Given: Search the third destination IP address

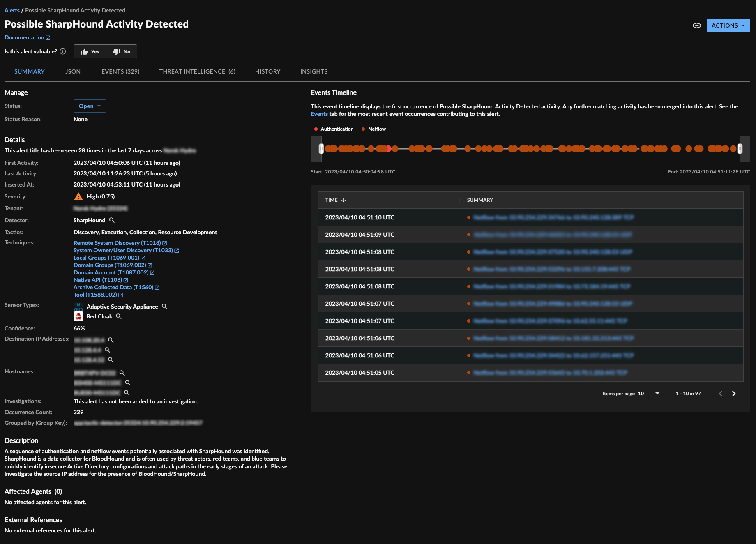Looking at the screenshot, I should (x=111, y=360).
